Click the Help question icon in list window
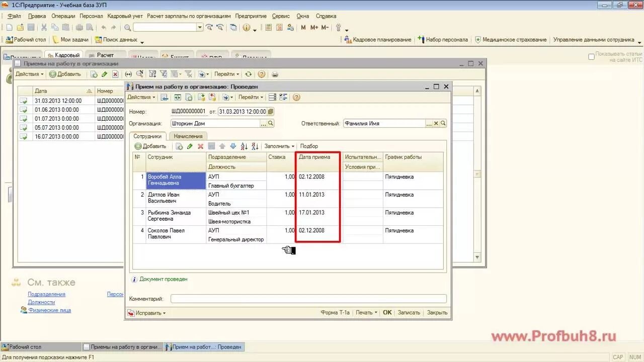This screenshot has height=362, width=644. (x=262, y=74)
